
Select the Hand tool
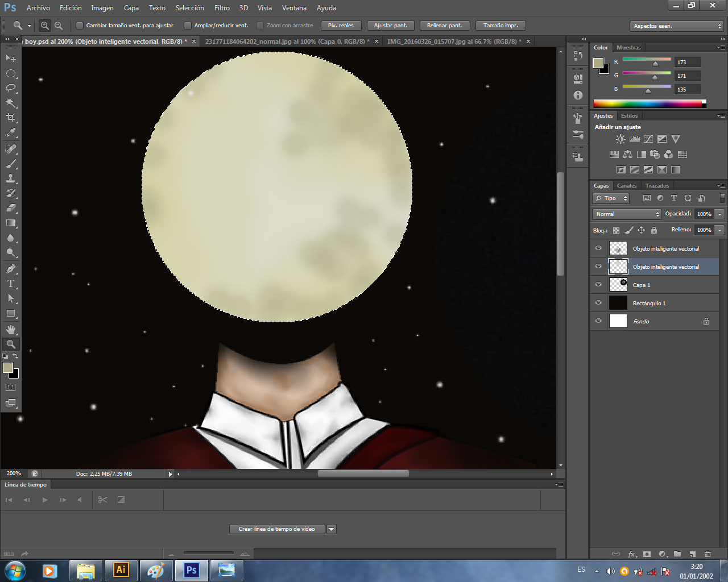(x=11, y=330)
